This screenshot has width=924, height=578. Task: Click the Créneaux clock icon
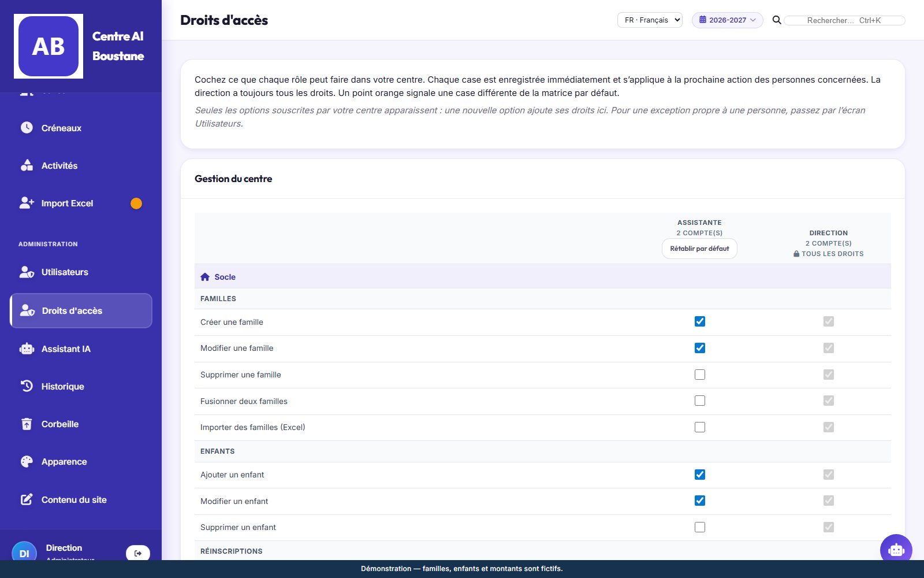pos(27,128)
